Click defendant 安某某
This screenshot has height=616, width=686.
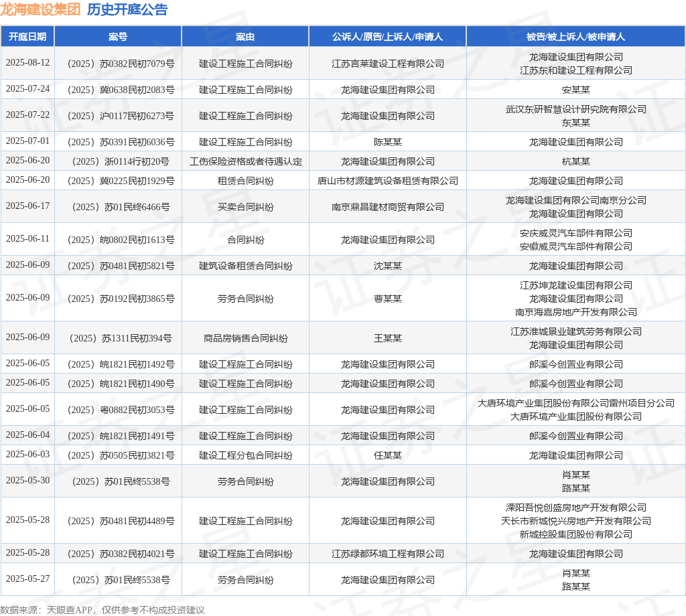[575, 90]
